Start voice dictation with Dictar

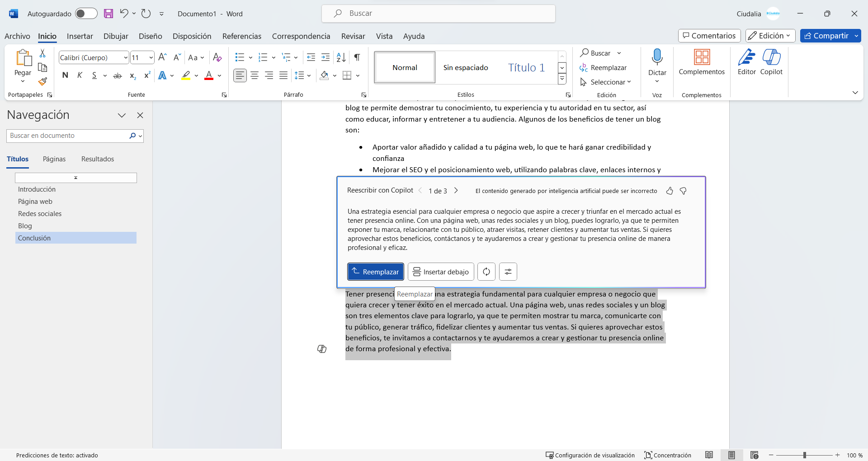(657, 64)
